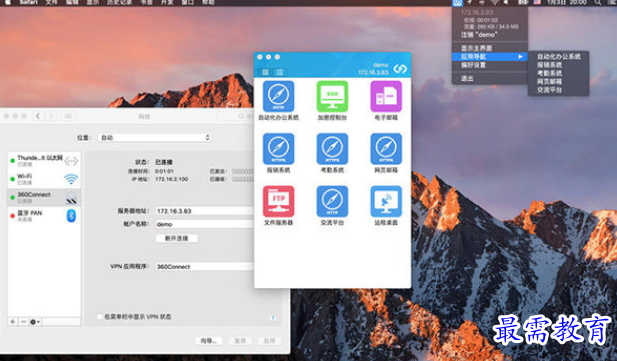Click the 向导... assistant button
This screenshot has height=361, width=617.
(x=209, y=341)
